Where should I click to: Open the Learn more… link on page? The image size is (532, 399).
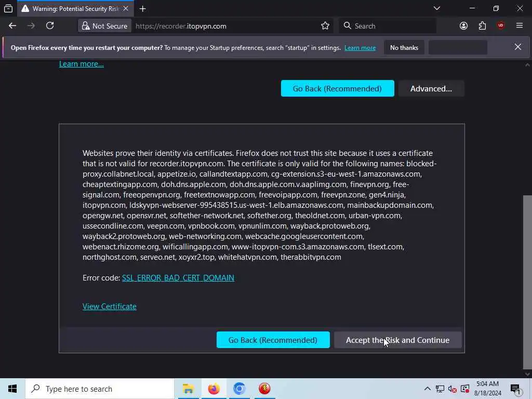[x=82, y=64]
